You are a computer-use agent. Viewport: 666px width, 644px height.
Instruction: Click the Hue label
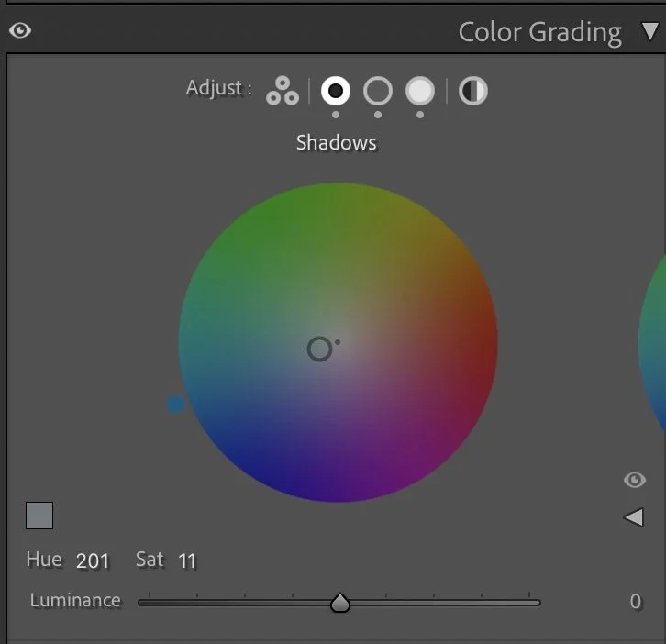pyautogui.click(x=44, y=560)
